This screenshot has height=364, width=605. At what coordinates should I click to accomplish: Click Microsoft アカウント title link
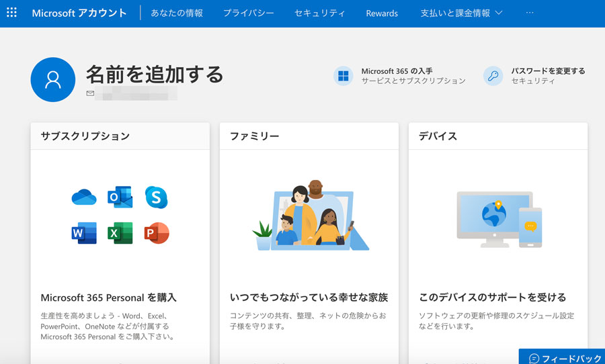point(79,13)
